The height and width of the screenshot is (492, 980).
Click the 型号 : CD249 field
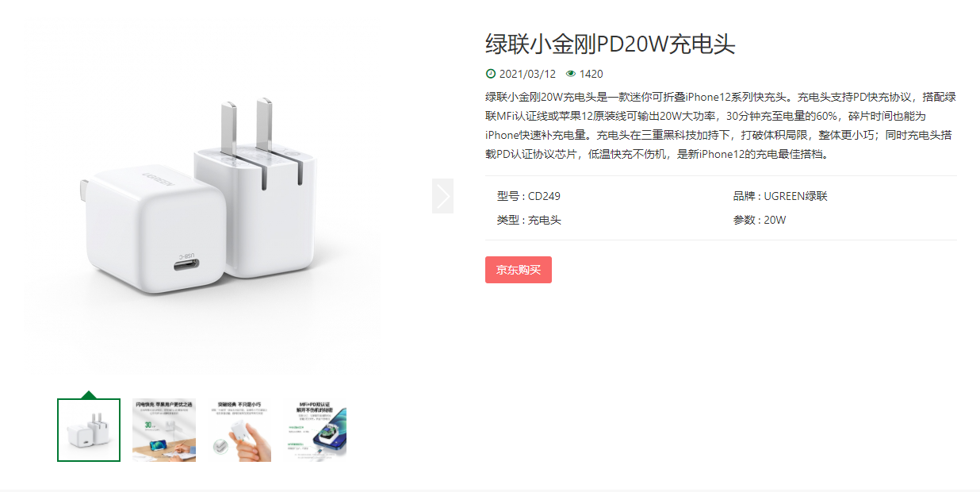pyautogui.click(x=529, y=196)
